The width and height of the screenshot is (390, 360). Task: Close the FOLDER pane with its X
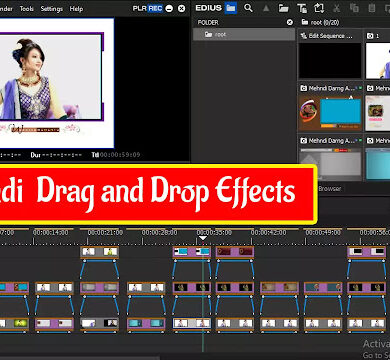[x=290, y=22]
